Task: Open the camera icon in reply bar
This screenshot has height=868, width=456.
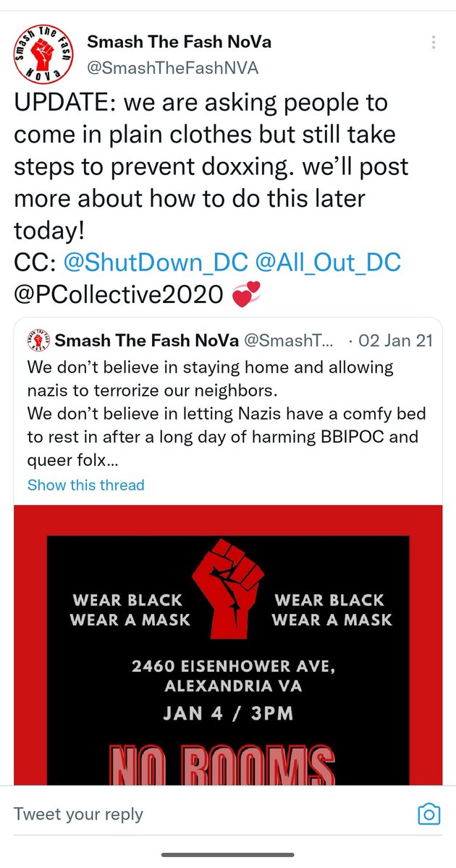Action: tap(429, 814)
